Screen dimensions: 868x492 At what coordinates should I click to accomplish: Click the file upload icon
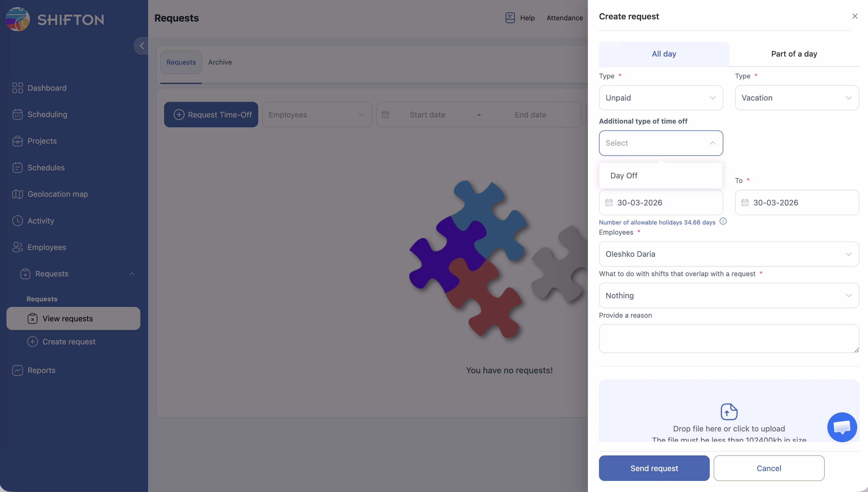tap(729, 411)
